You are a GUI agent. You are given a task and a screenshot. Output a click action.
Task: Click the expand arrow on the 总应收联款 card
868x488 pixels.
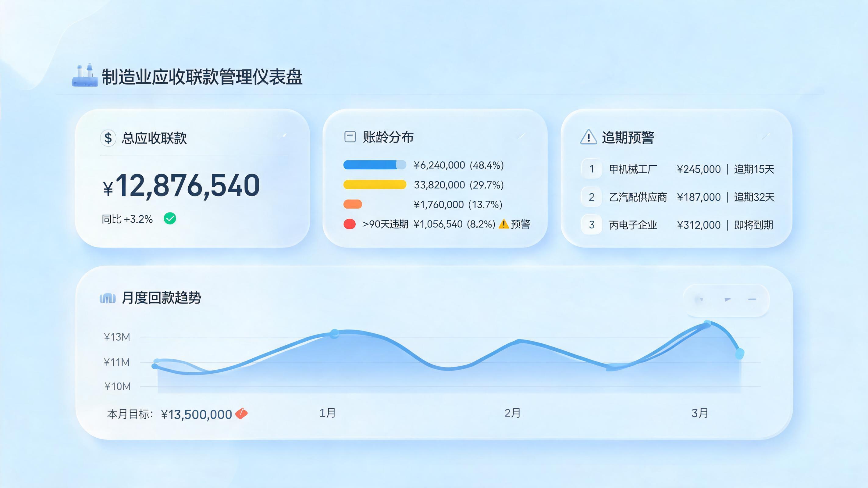(283, 136)
